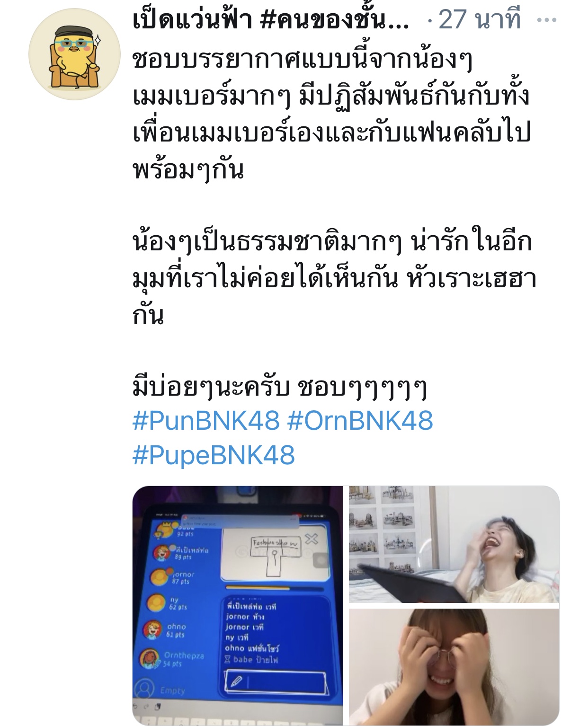Open the display name เป็ดแว่นฟ้า
The height and width of the screenshot is (726, 588).
coord(192,20)
